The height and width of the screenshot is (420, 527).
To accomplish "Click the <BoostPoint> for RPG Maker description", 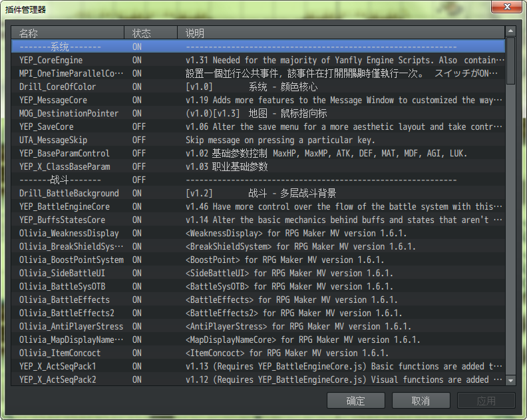I will click(x=285, y=260).
